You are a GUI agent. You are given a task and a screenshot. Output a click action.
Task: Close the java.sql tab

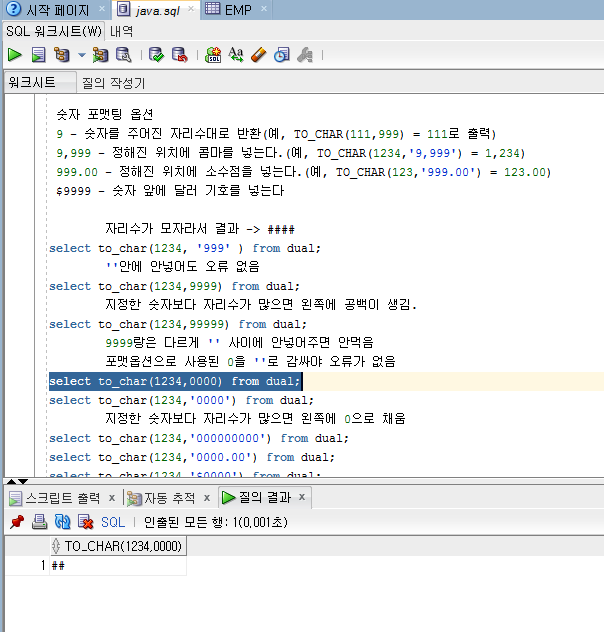(191, 8)
